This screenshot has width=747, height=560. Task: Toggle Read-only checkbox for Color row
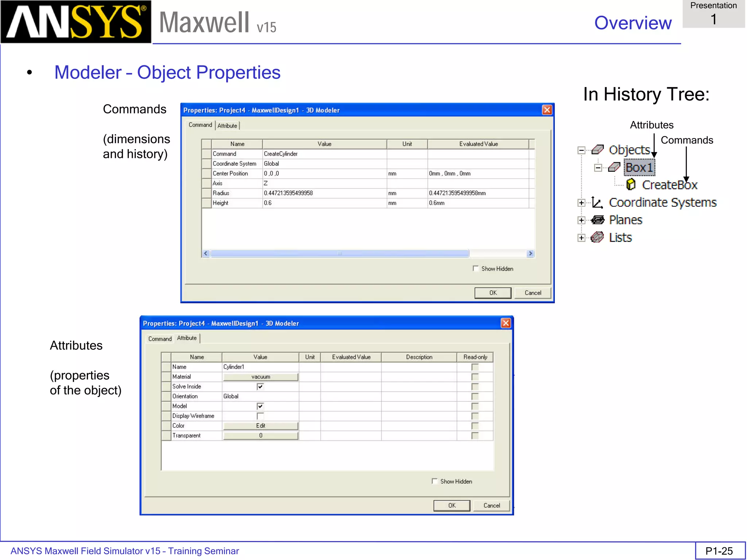tap(475, 426)
